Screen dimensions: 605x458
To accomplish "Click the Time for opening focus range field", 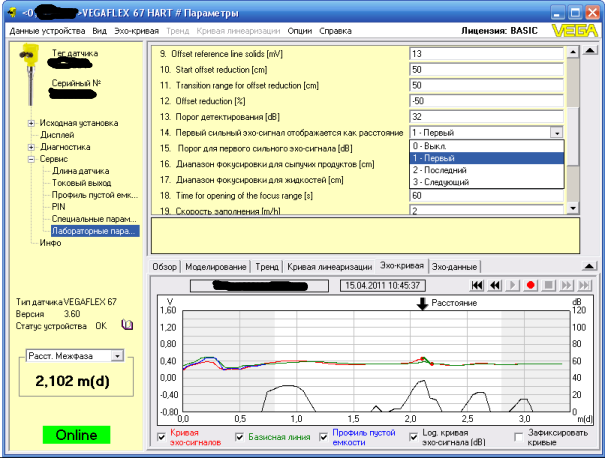I will 486,196.
